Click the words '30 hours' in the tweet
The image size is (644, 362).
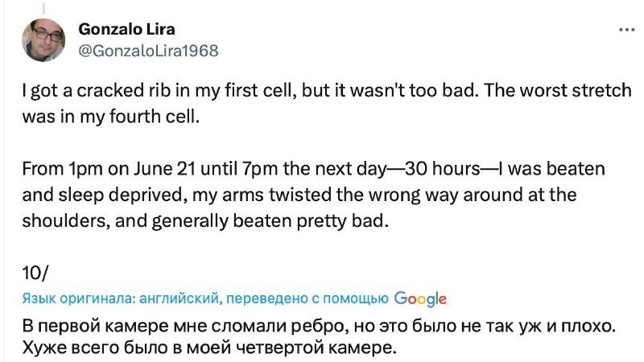[437, 171]
